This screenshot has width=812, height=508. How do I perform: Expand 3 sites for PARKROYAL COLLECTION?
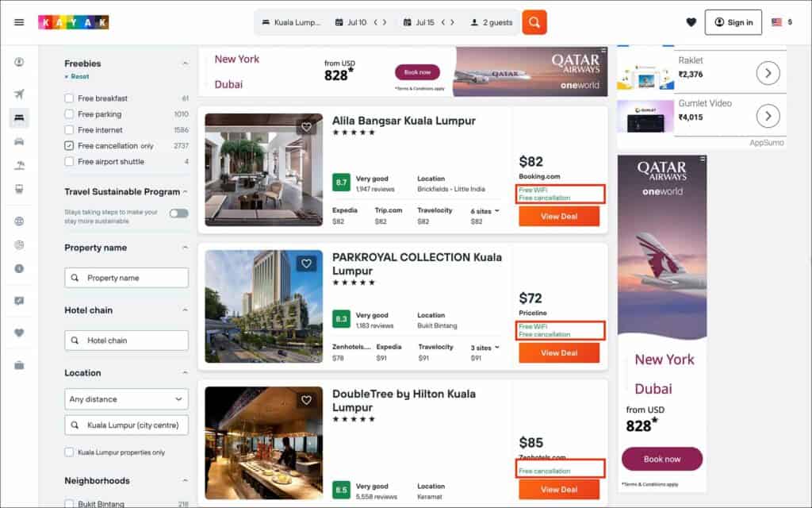[485, 348]
